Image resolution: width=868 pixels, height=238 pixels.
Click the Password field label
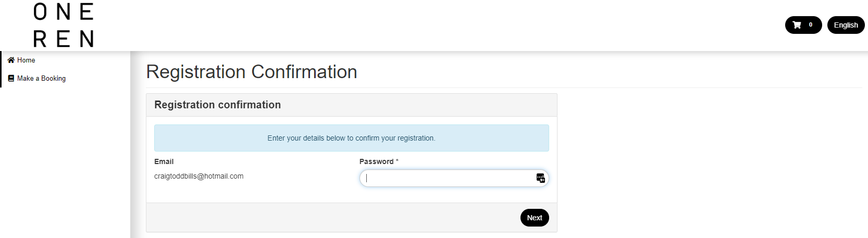pyautogui.click(x=376, y=161)
